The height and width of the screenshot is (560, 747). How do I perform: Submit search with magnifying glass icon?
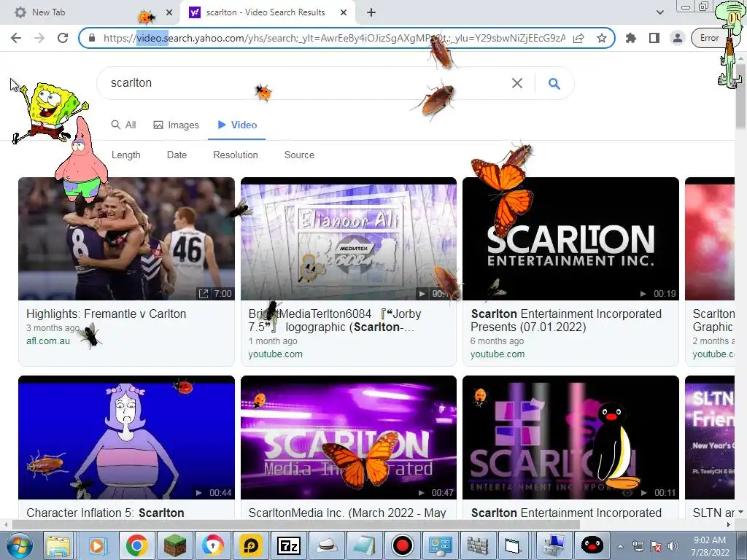click(x=554, y=83)
